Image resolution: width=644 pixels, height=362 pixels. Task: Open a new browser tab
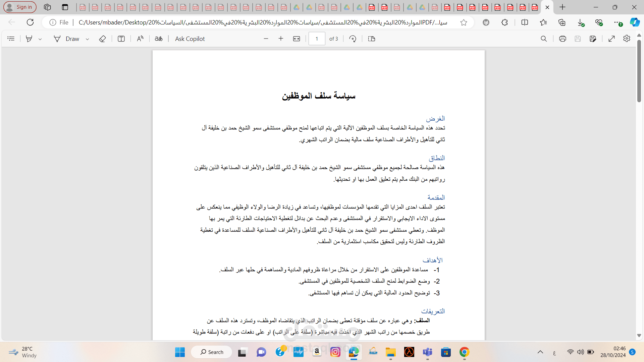tap(562, 7)
